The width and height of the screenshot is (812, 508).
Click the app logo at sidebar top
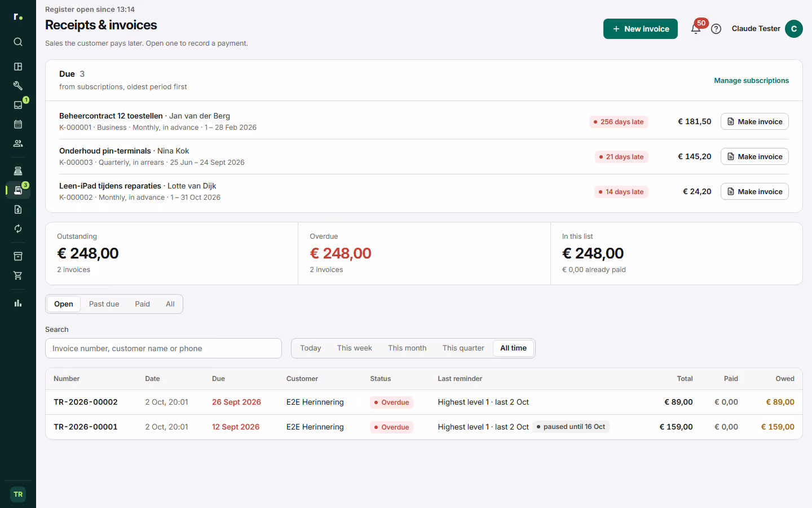click(18, 17)
